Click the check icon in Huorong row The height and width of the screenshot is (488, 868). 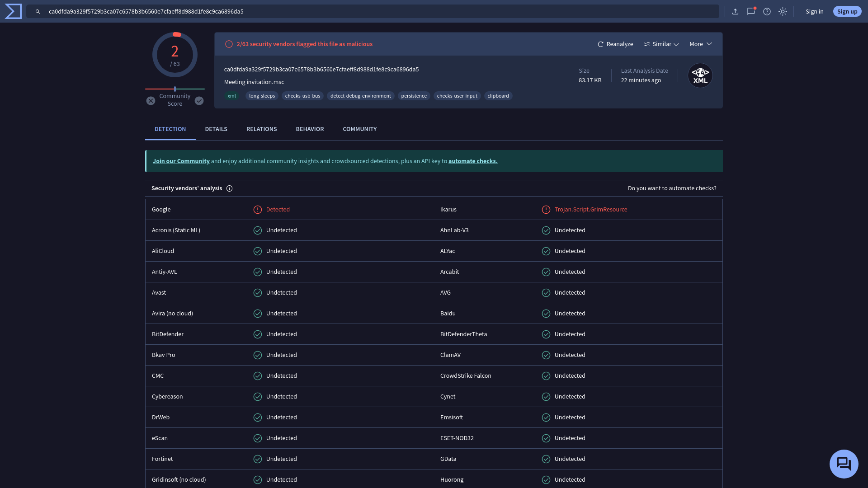(546, 480)
